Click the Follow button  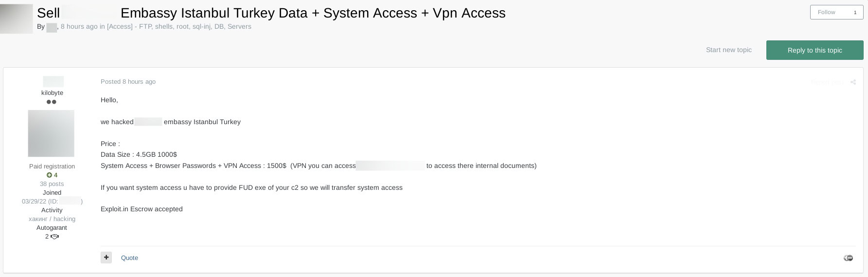pyautogui.click(x=826, y=12)
